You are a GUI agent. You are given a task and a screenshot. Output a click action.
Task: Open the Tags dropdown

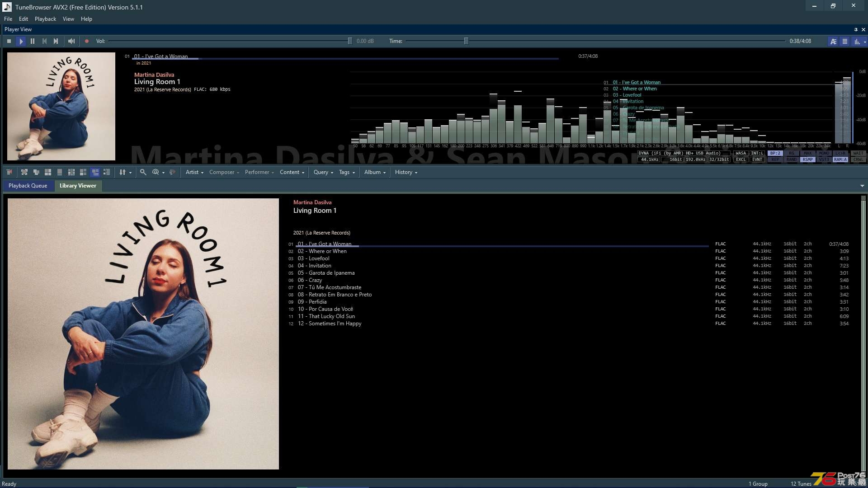(347, 172)
